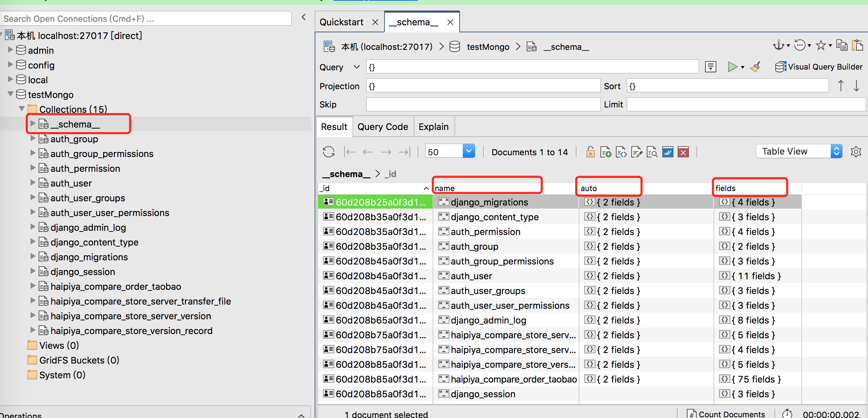Refresh the query results
The height and width of the screenshot is (418, 868).
coord(328,152)
